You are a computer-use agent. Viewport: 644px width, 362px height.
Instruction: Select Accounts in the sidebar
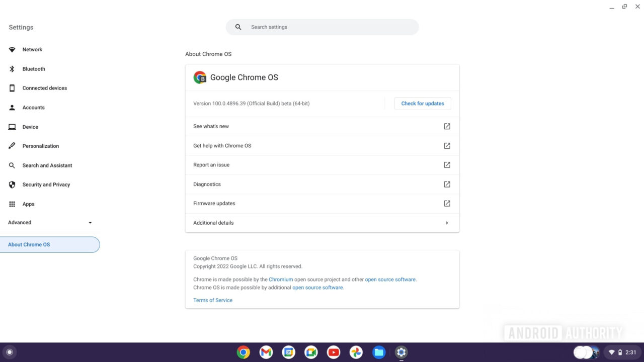[33, 107]
